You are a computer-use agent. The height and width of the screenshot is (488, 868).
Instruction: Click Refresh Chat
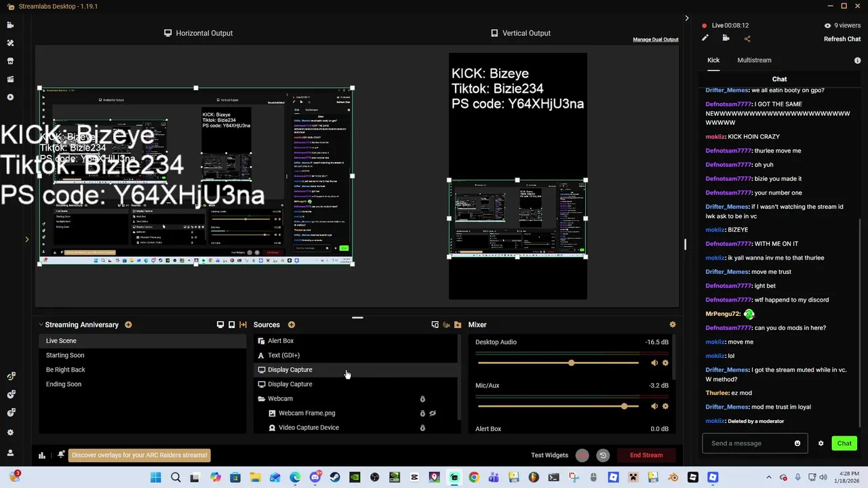click(842, 39)
